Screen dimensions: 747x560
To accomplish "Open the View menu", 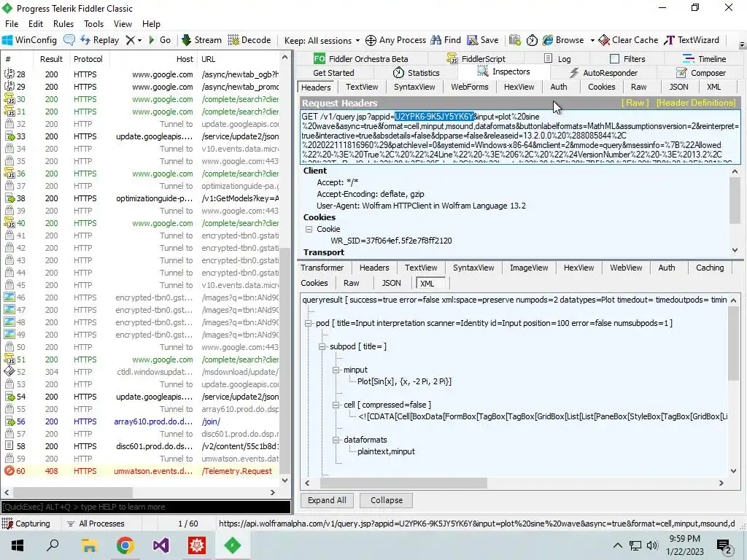I will coord(123,24).
